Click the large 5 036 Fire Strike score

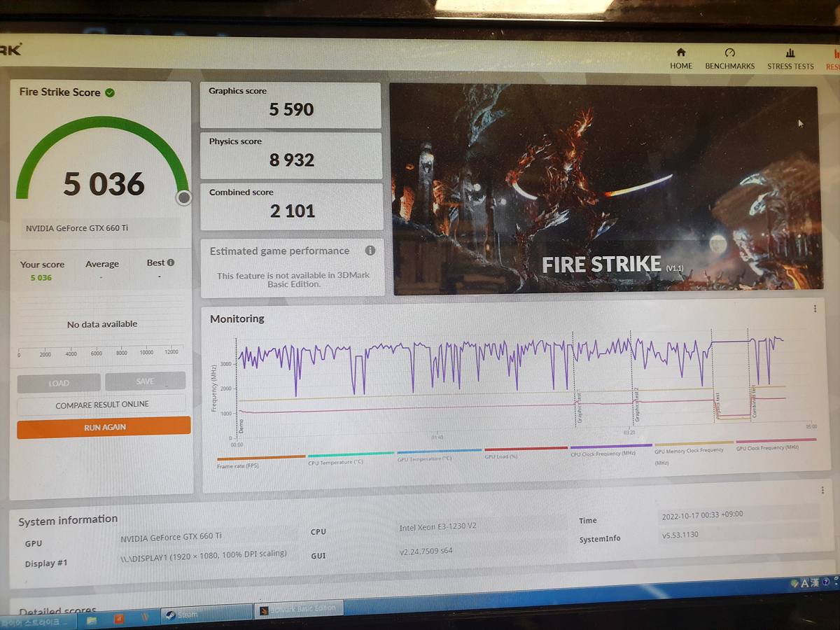[x=104, y=184]
